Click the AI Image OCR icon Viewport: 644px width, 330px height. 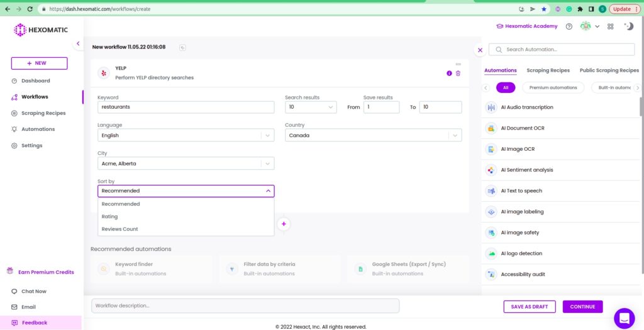491,149
